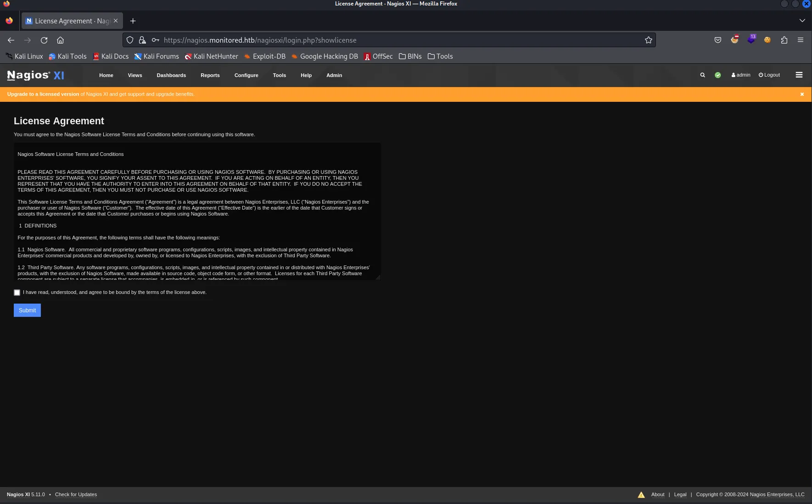812x504 pixels.
Task: Click the yellow warning triangle in footer
Action: pos(641,495)
